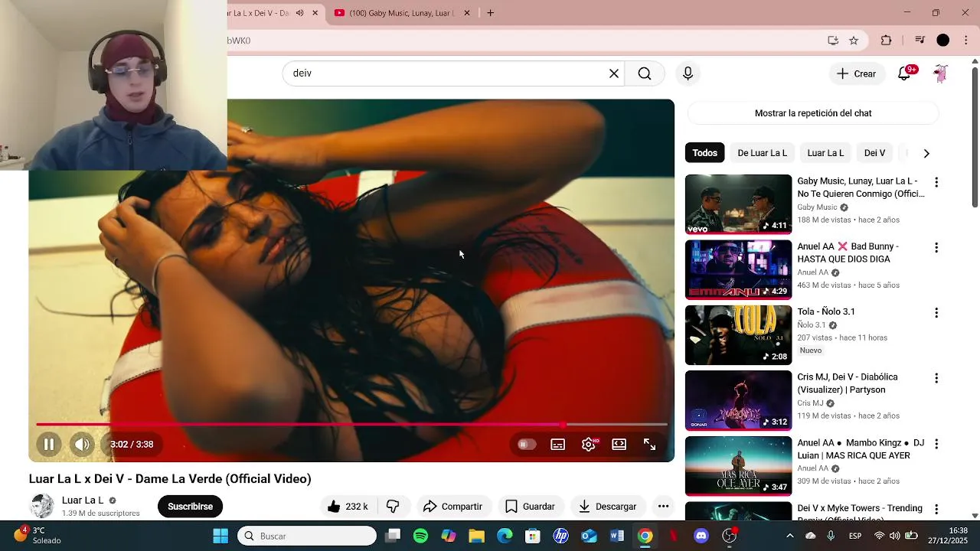This screenshot has height=551, width=980.
Task: Open options for the 'Dei V x Myke Towers' video
Action: pos(936,509)
